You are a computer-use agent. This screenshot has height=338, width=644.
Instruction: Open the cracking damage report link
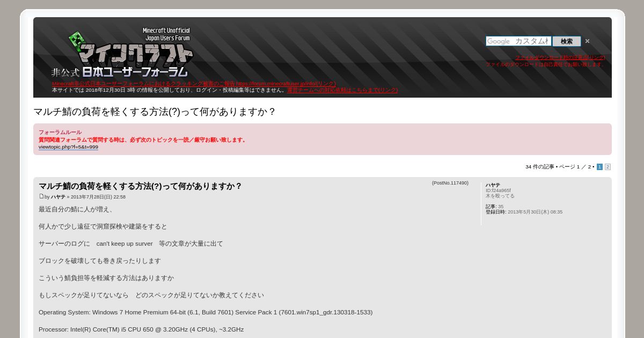[x=194, y=84]
